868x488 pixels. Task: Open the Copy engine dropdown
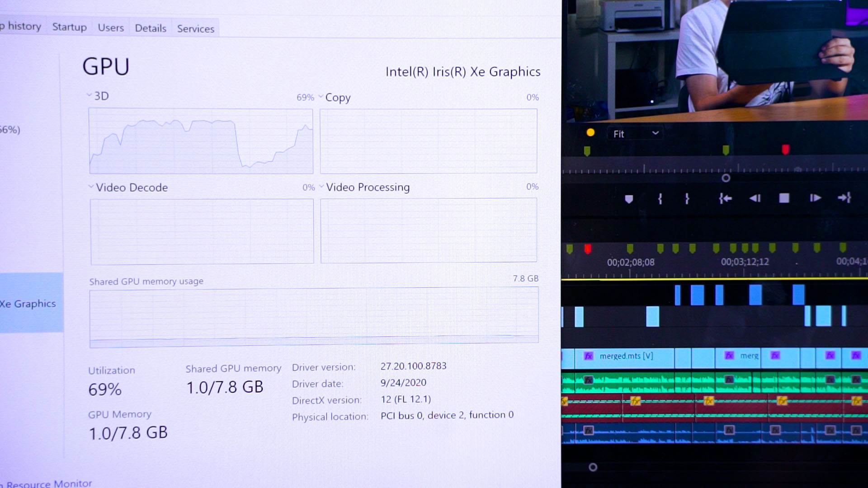click(x=321, y=97)
